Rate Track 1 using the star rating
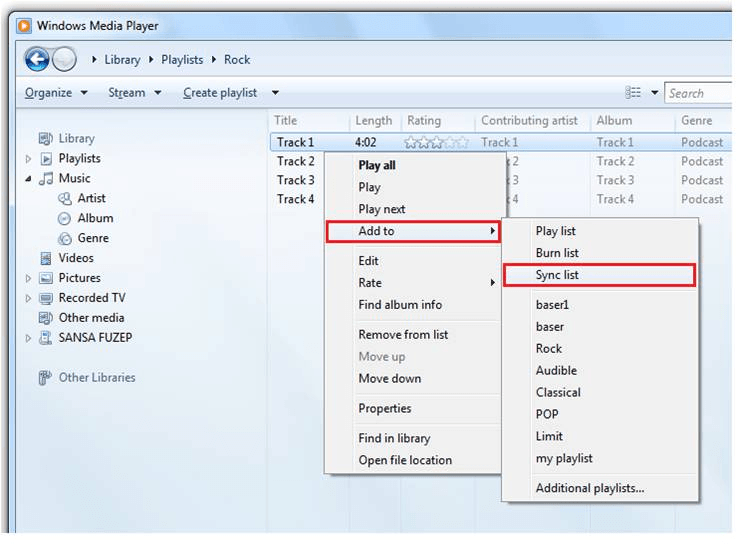742x547 pixels. (436, 143)
